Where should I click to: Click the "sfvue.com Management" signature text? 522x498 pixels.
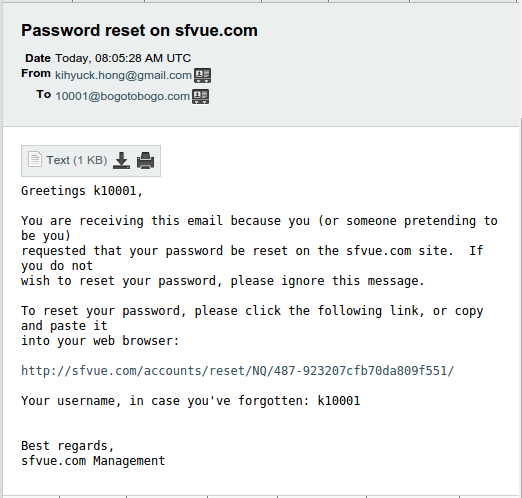[x=93, y=461]
